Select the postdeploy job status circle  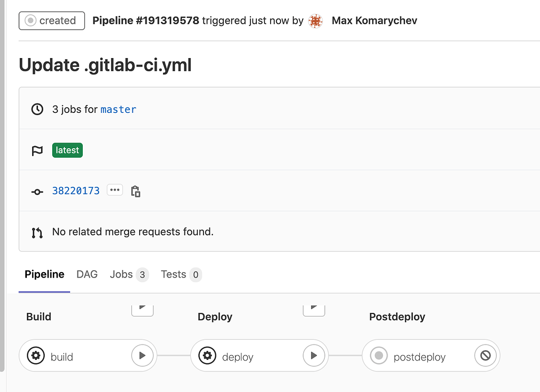tap(379, 356)
